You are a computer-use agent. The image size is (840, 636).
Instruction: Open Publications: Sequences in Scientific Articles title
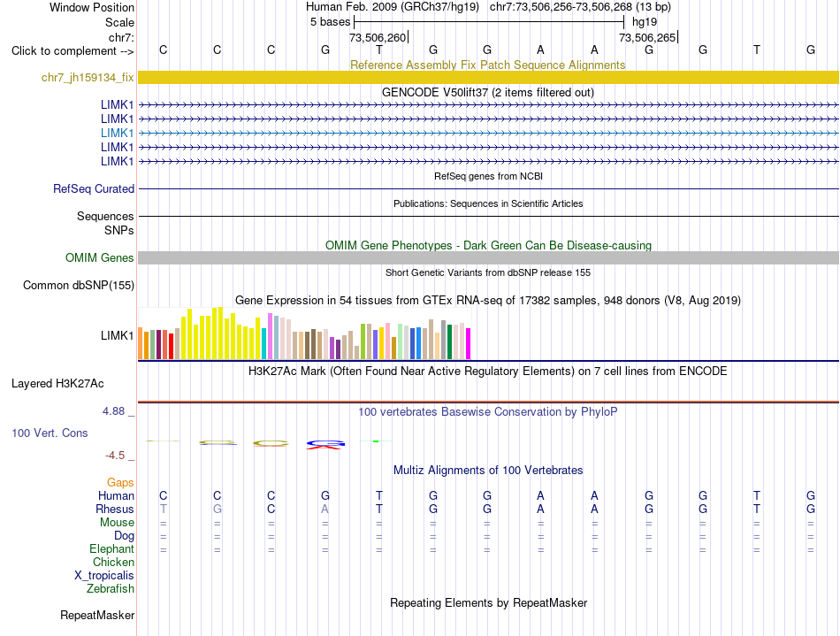tap(488, 203)
